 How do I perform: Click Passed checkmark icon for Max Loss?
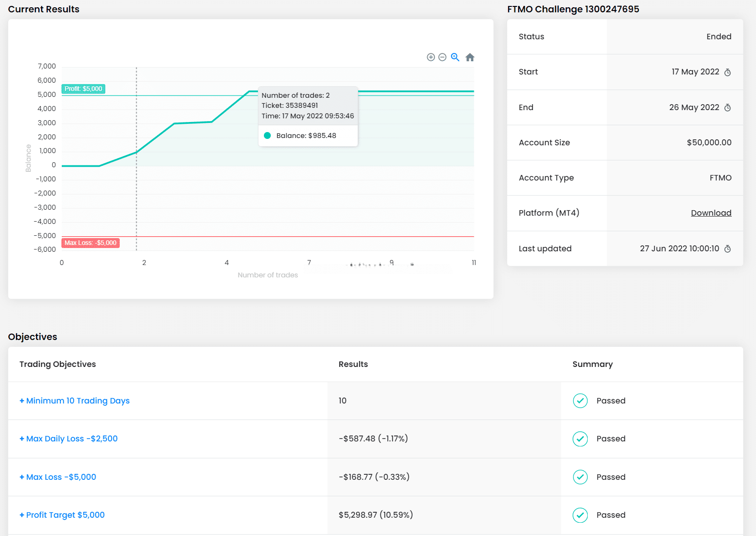pyautogui.click(x=580, y=477)
